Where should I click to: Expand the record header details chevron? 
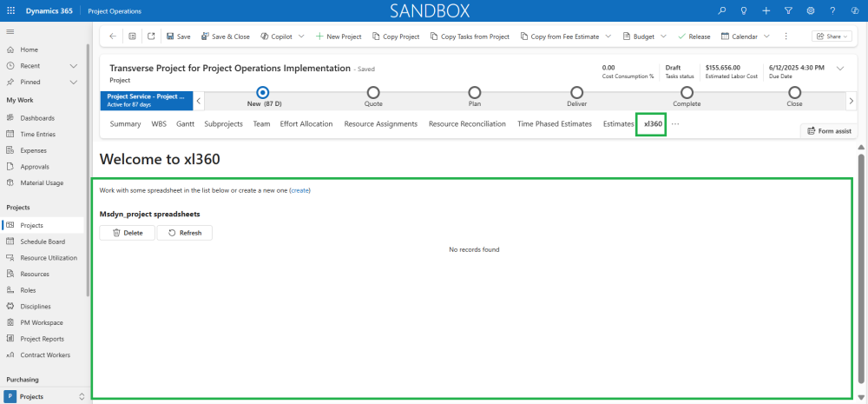click(x=840, y=69)
